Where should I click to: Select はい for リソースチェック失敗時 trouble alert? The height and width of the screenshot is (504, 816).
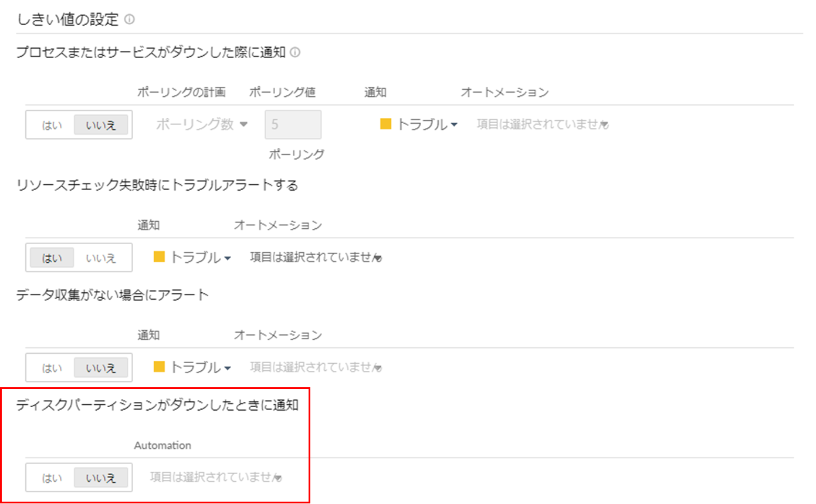pos(52,258)
